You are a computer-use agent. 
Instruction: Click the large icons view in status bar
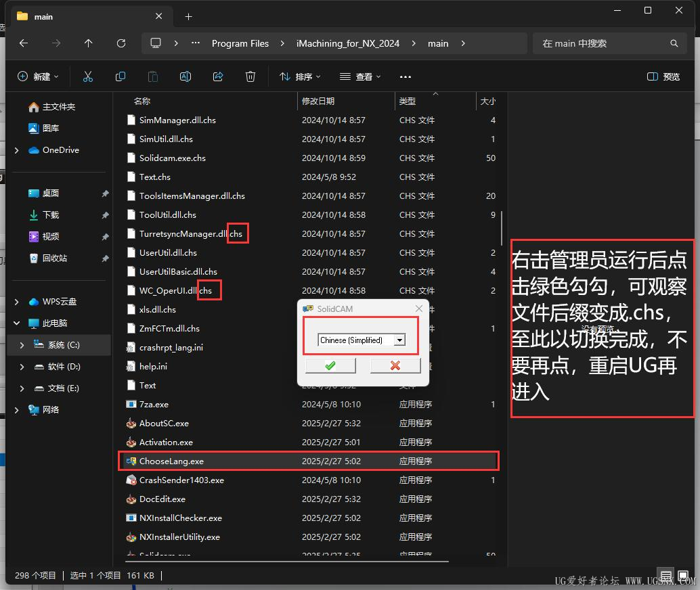pos(683,575)
